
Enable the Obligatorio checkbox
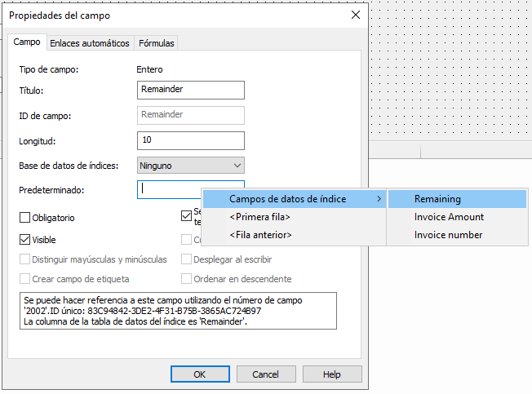(x=24, y=217)
